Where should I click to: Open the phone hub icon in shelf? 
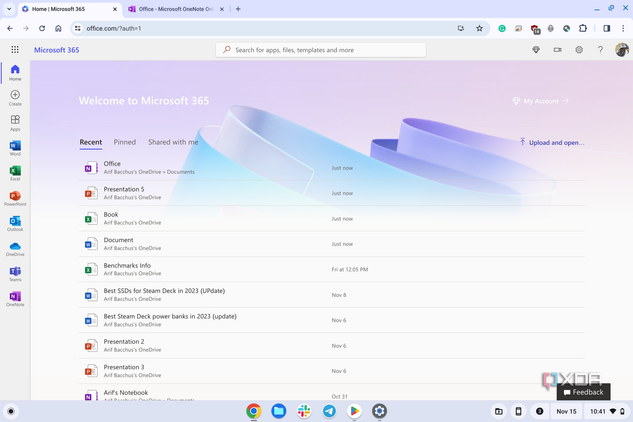[x=518, y=411]
